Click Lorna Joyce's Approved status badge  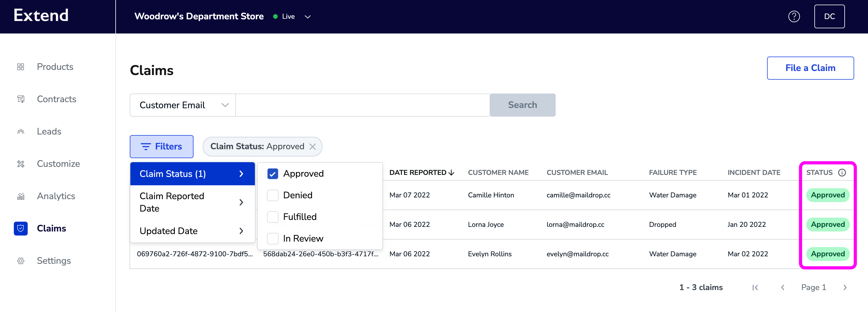pos(828,224)
